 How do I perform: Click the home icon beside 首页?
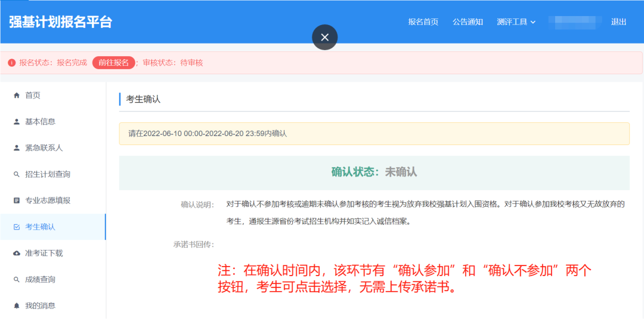[17, 95]
